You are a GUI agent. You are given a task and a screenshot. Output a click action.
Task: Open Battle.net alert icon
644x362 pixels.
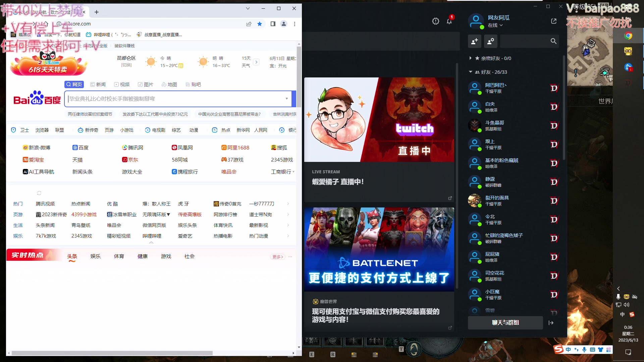(x=436, y=21)
